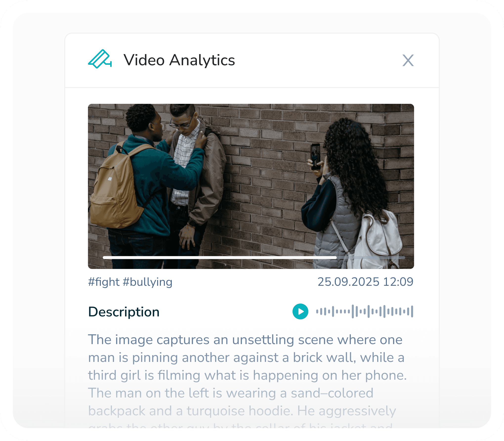The width and height of the screenshot is (504, 441).
Task: Click the Video Analytics title
Action: tap(179, 60)
